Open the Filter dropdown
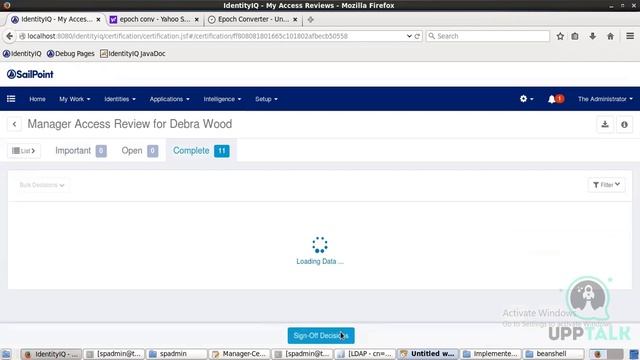Viewport: 640px width, 360px height. (606, 185)
